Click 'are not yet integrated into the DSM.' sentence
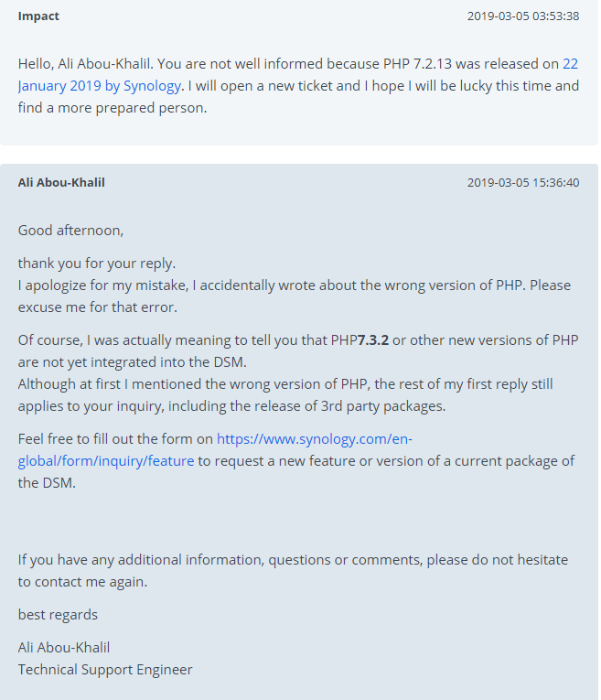The width and height of the screenshot is (601, 700). (x=132, y=362)
